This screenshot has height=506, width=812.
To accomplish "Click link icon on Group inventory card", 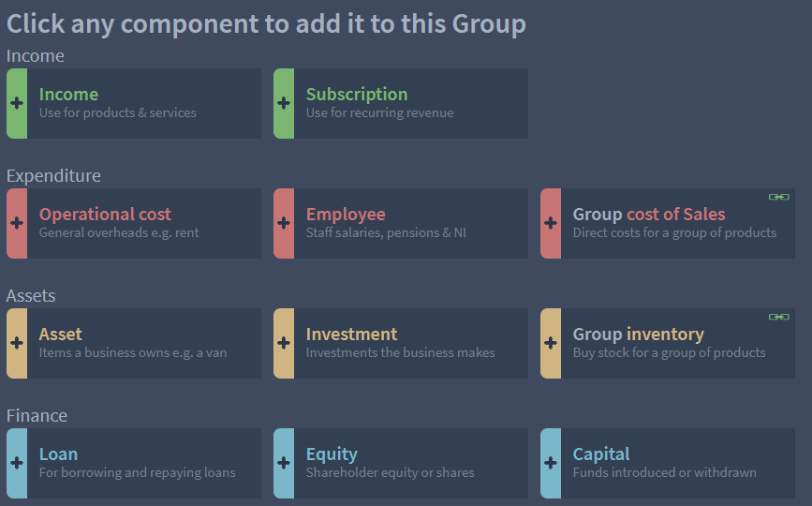I will coord(779,317).
